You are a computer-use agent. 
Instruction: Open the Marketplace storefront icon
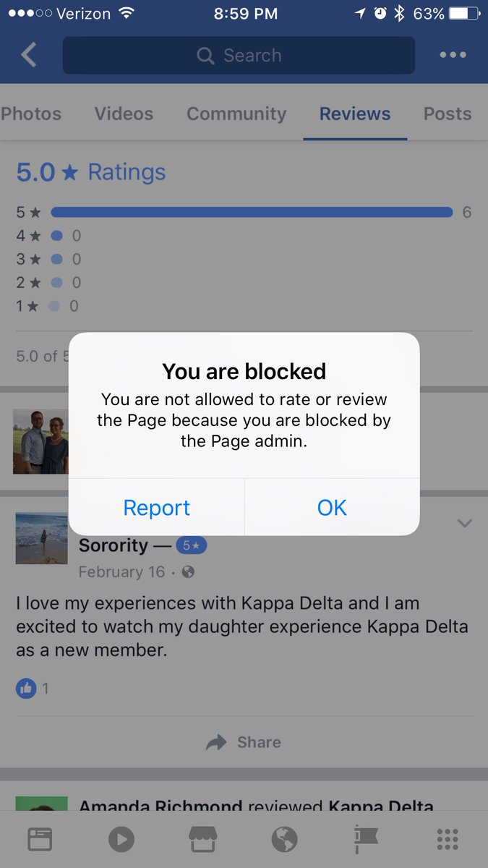point(203,839)
